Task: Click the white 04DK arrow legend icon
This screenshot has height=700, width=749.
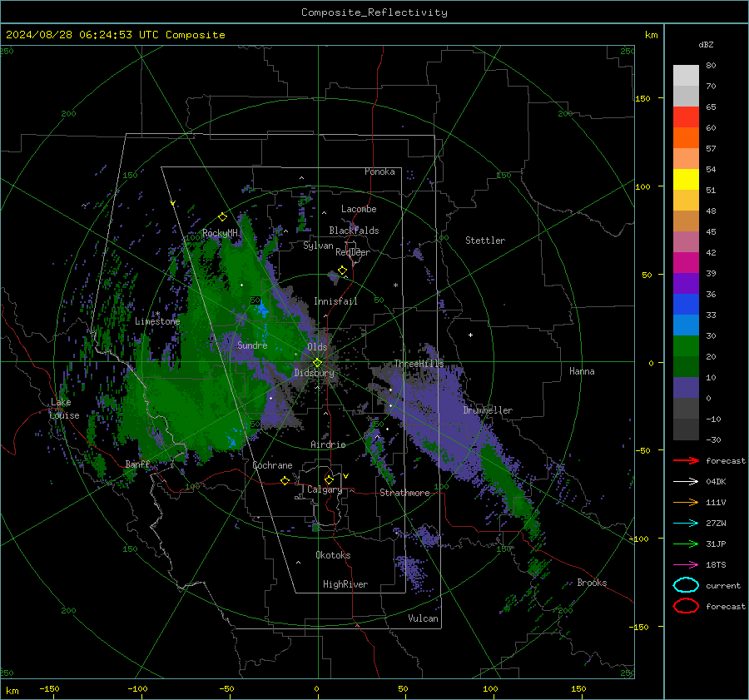Action: (x=686, y=482)
